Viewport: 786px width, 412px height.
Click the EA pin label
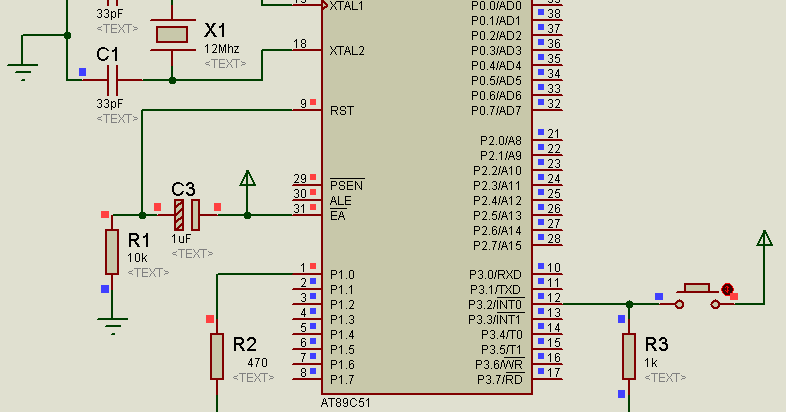337,216
